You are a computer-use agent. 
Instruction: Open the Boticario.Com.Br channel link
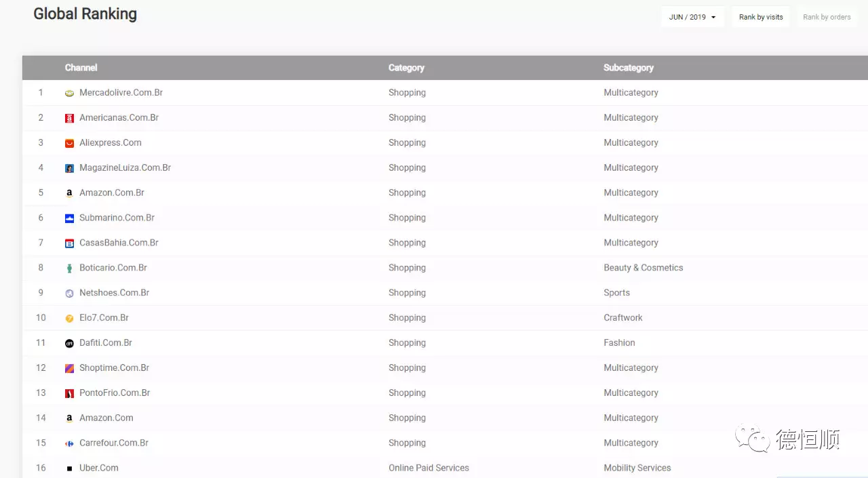click(x=113, y=268)
